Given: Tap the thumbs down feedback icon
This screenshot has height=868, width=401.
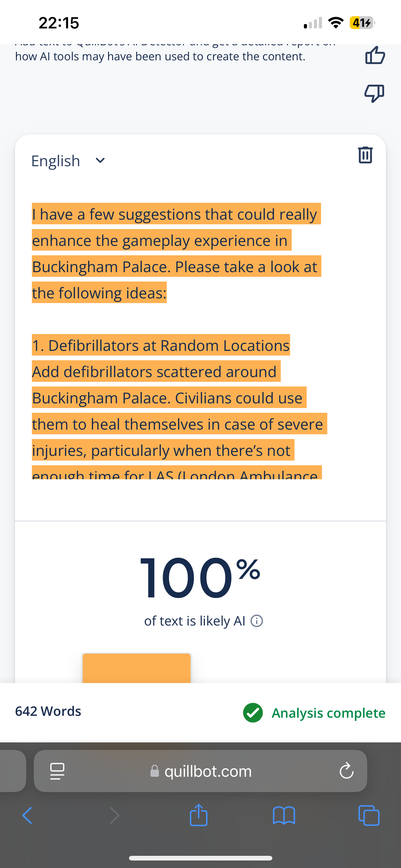Looking at the screenshot, I should [374, 93].
